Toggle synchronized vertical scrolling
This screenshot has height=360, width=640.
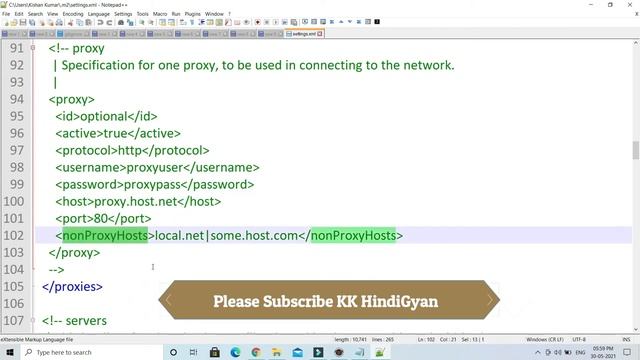[x=162, y=22]
